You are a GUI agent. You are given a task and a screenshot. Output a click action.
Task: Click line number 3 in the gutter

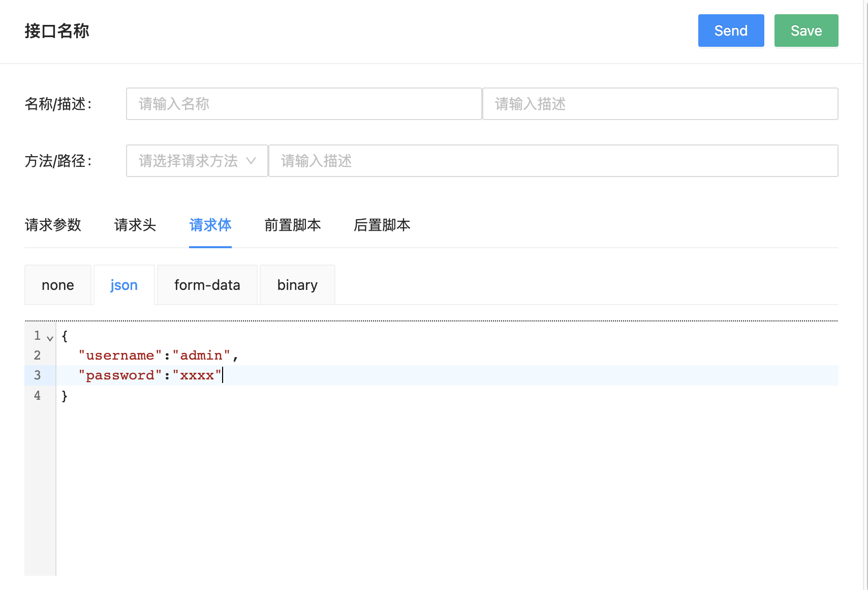tap(37, 375)
